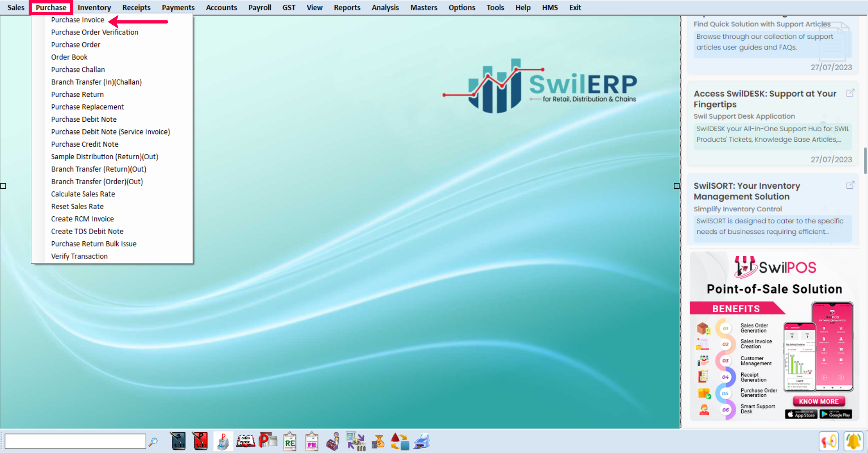Open the Payroll menu
This screenshot has width=868, height=453.
[x=260, y=7]
